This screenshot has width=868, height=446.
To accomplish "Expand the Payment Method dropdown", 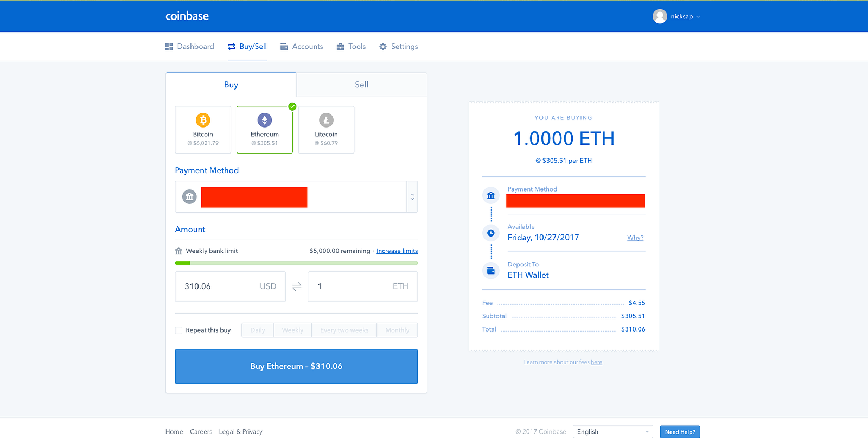I will [412, 197].
